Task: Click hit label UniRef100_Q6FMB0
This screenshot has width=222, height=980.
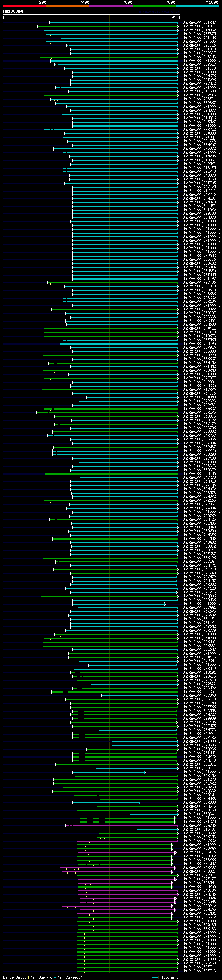Action: pyautogui.click(x=199, y=539)
